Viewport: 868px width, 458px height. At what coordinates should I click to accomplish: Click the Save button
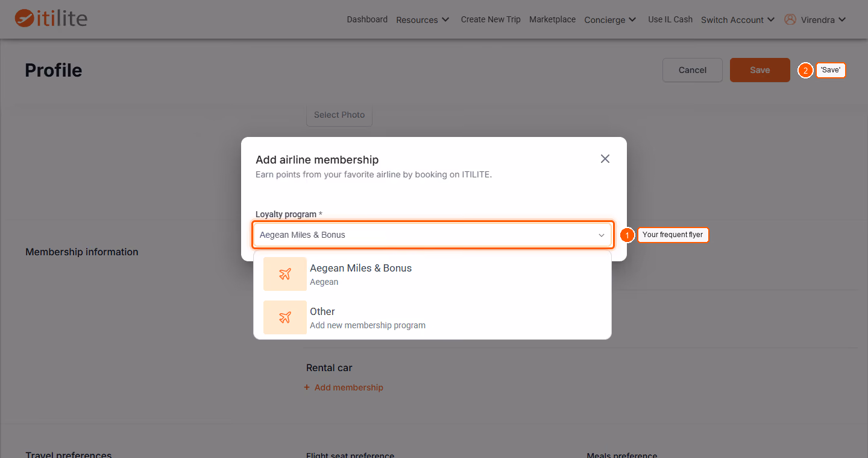(x=760, y=70)
